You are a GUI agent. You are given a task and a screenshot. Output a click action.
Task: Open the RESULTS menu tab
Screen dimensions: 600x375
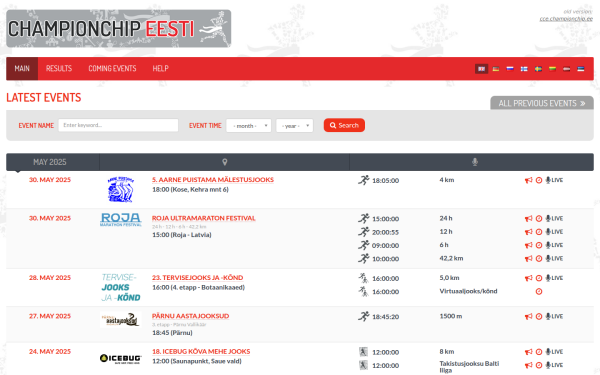[59, 68]
